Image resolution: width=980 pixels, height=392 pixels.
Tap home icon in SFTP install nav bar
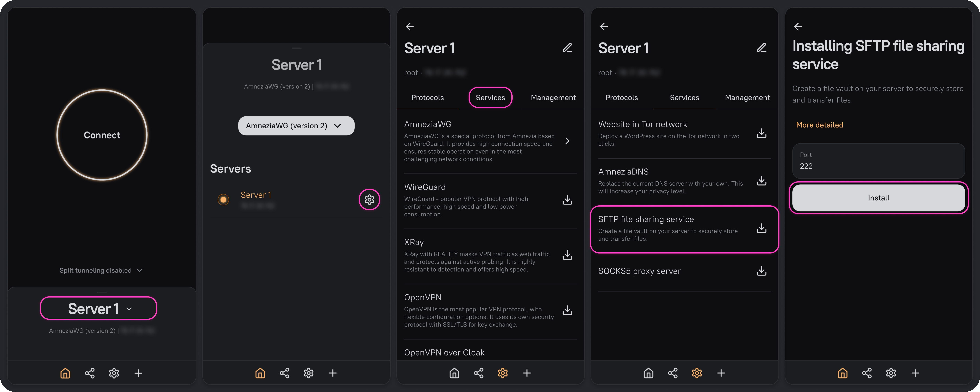pos(843,373)
